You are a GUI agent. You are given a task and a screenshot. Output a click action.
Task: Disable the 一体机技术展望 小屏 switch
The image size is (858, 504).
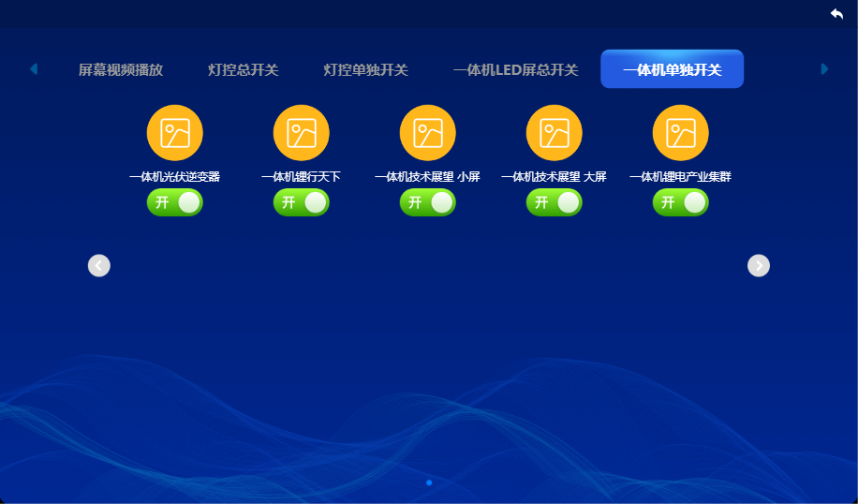coord(427,202)
